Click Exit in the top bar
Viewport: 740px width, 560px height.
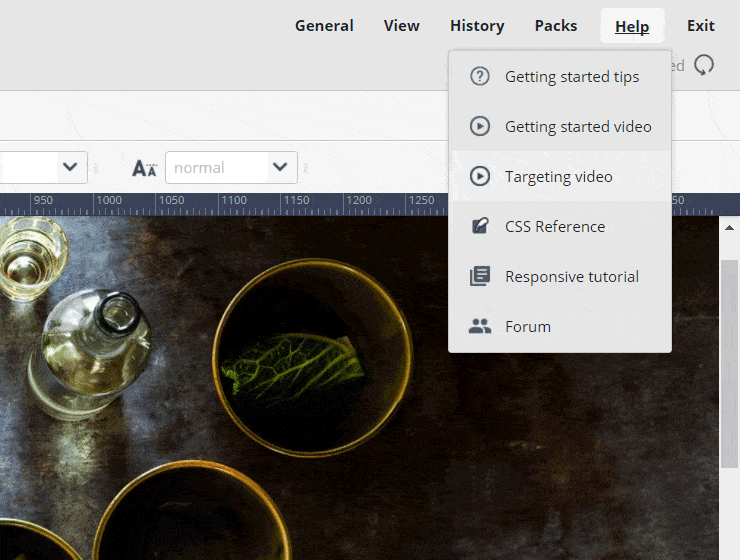[x=701, y=26]
